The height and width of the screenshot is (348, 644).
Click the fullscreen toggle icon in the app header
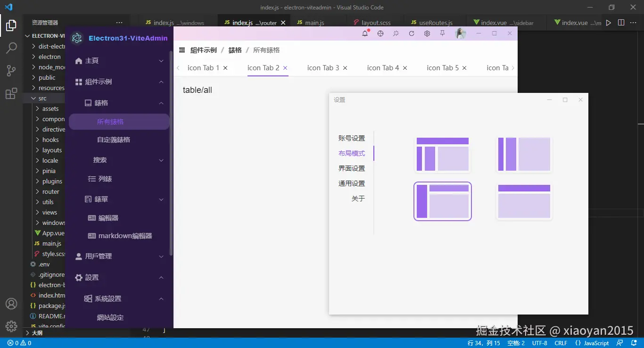(x=396, y=33)
